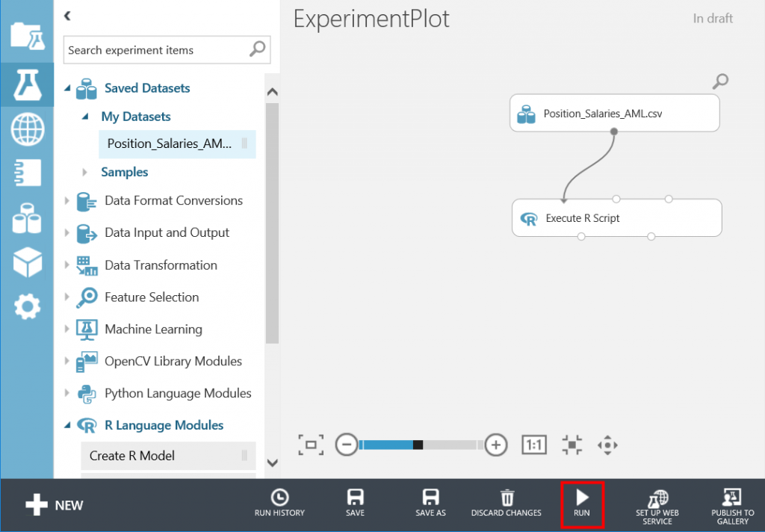Select the Execute R Script canvas module
Image resolution: width=765 pixels, height=532 pixels.
click(616, 217)
